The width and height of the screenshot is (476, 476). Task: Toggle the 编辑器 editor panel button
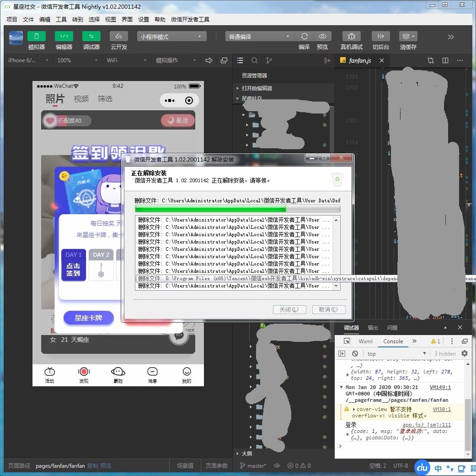click(64, 37)
